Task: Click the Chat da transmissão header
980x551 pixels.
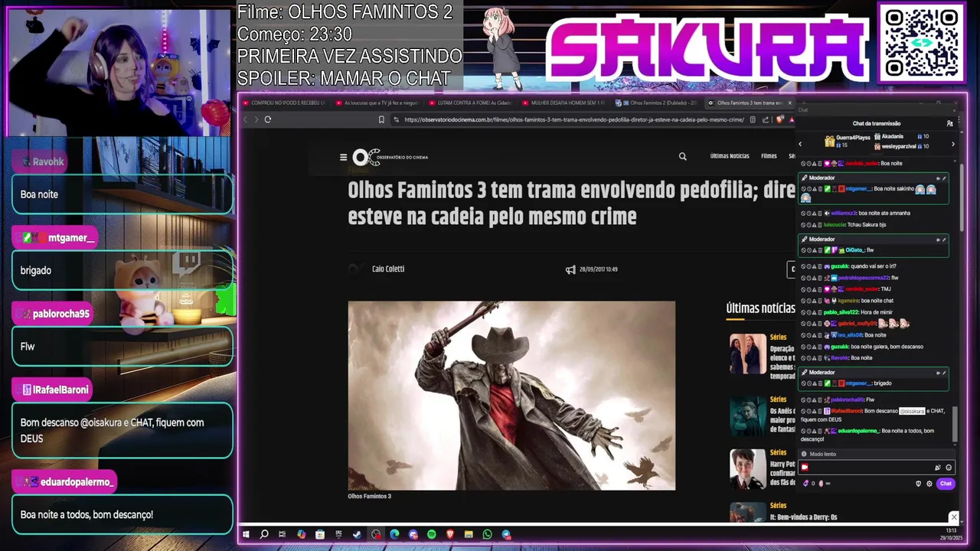Action: 877,123
